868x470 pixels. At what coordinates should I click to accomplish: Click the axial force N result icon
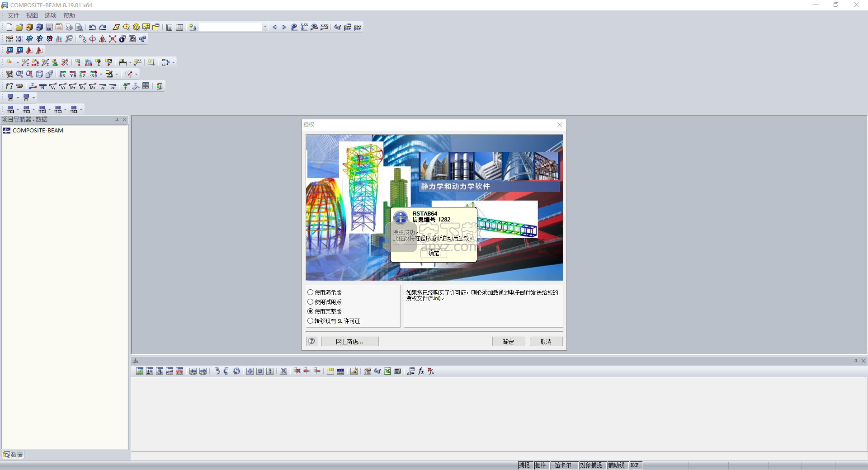[43, 86]
